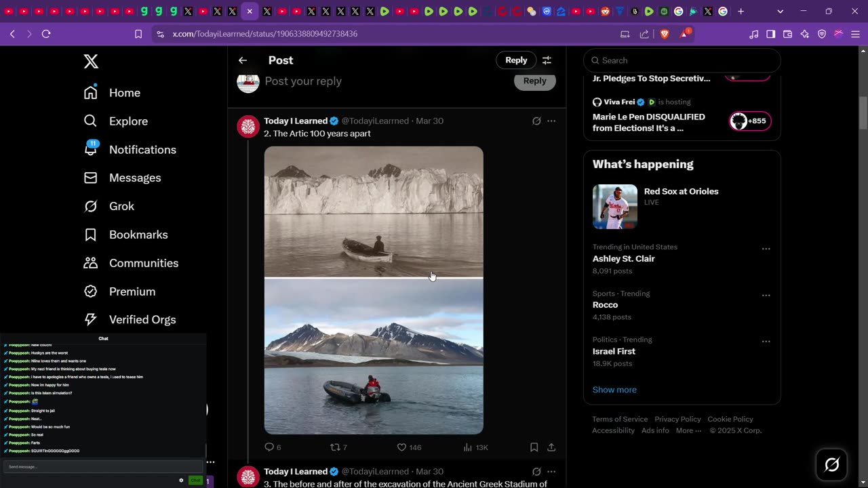
Task: Open Marie Le Pen DISQUALIFIED live space
Action: tap(649, 122)
